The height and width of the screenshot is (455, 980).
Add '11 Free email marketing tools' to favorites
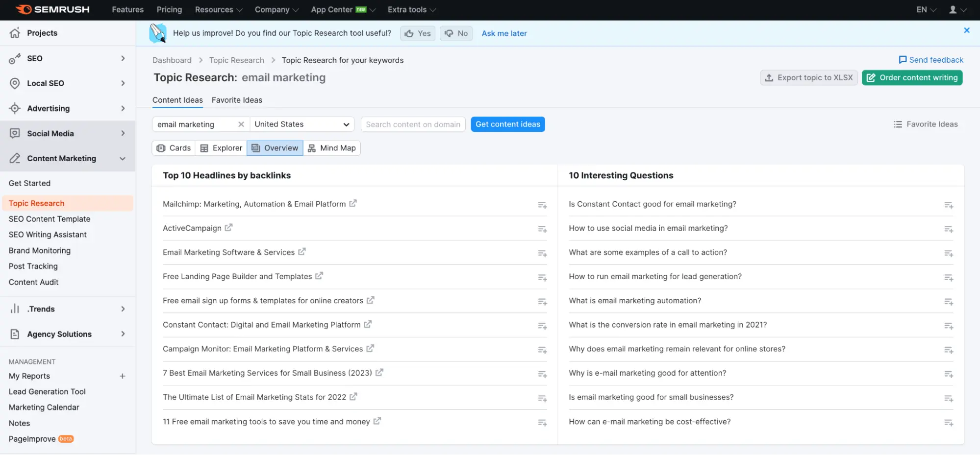point(542,423)
